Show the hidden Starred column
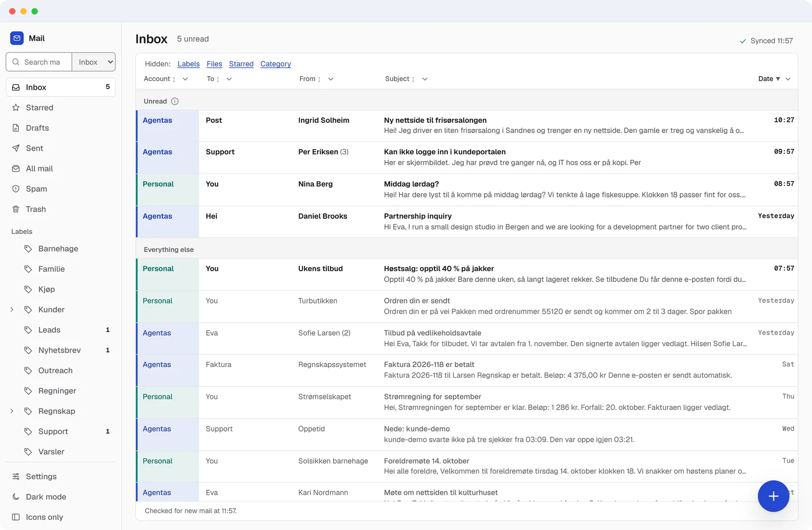 tap(241, 64)
